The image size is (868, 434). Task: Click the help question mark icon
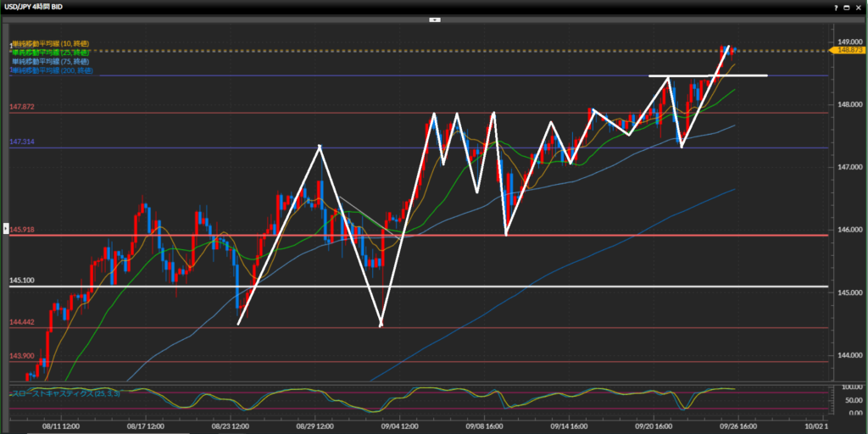click(835, 7)
